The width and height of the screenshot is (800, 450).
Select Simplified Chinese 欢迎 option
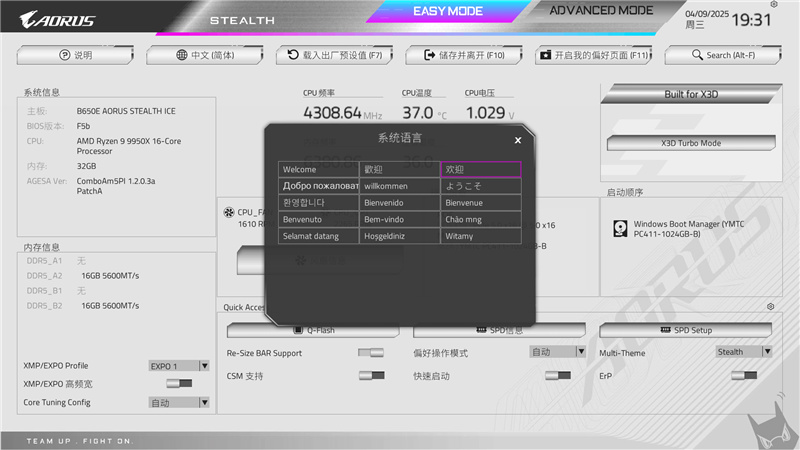pos(481,169)
